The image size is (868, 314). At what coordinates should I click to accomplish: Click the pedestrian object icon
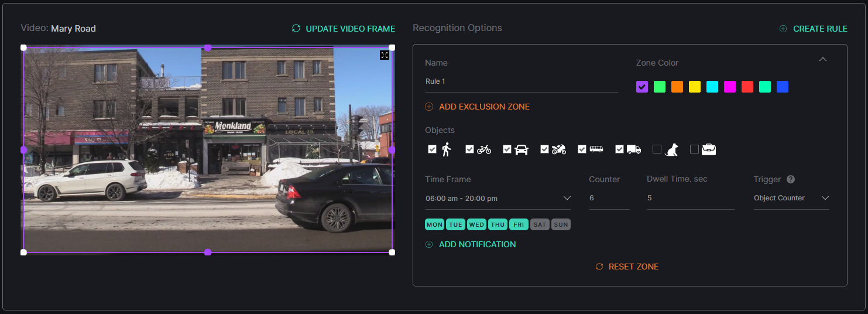click(x=447, y=149)
